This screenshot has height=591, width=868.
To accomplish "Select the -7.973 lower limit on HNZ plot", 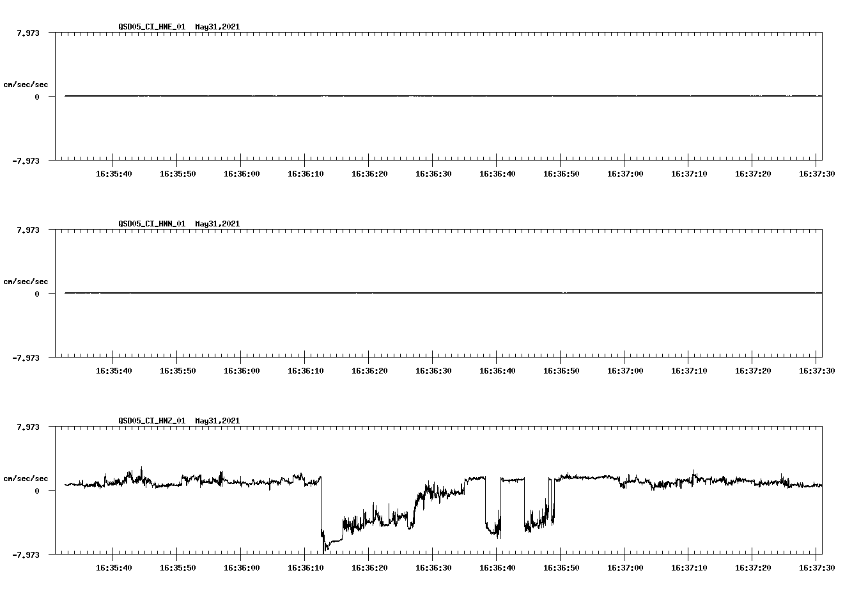I will [26, 555].
